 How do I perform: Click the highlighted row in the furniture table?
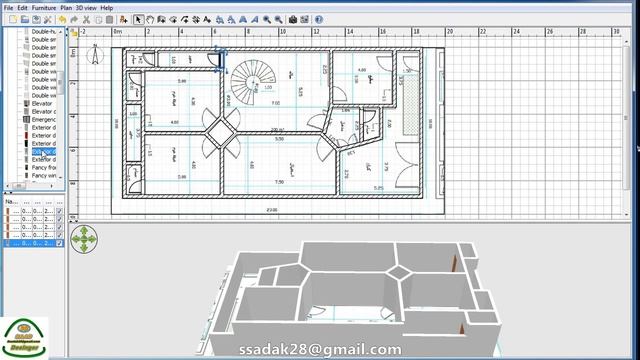[33, 243]
